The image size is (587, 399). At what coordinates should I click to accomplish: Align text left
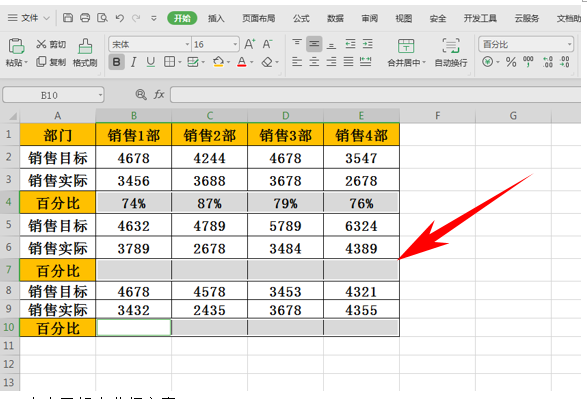coord(297,62)
